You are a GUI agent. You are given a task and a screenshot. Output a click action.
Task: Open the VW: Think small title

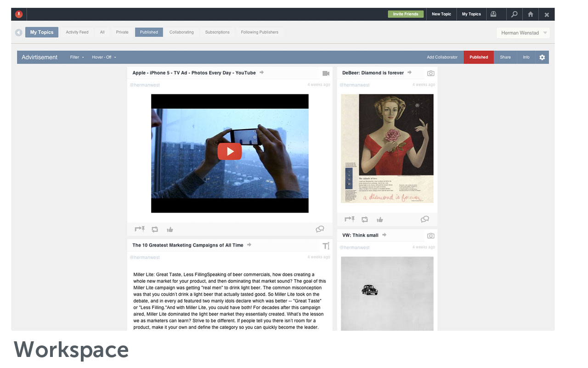coord(360,235)
